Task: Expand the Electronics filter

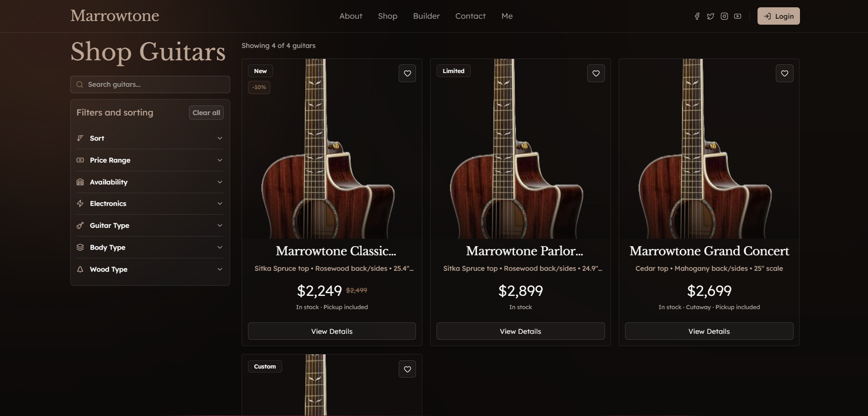Action: (150, 204)
